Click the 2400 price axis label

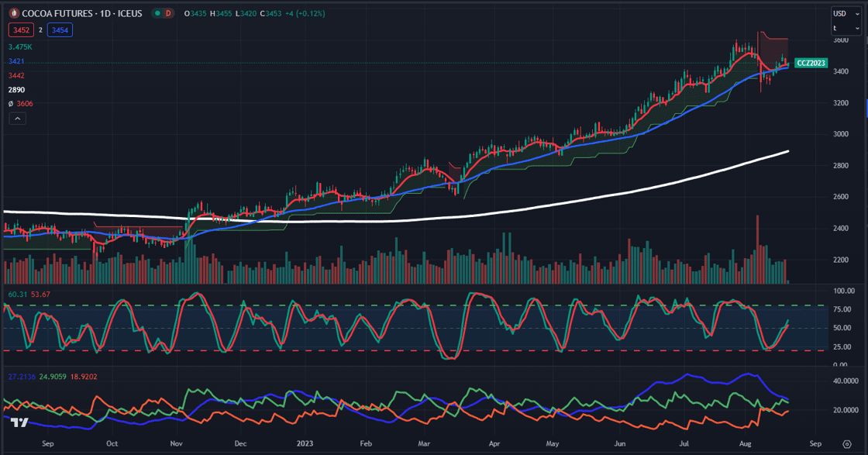pyautogui.click(x=841, y=228)
